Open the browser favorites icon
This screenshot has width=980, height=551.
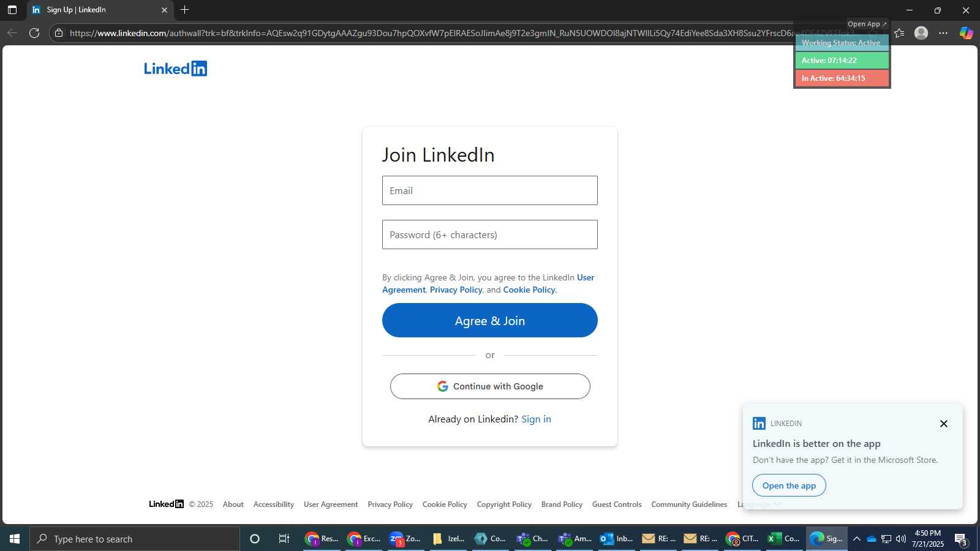click(x=899, y=33)
